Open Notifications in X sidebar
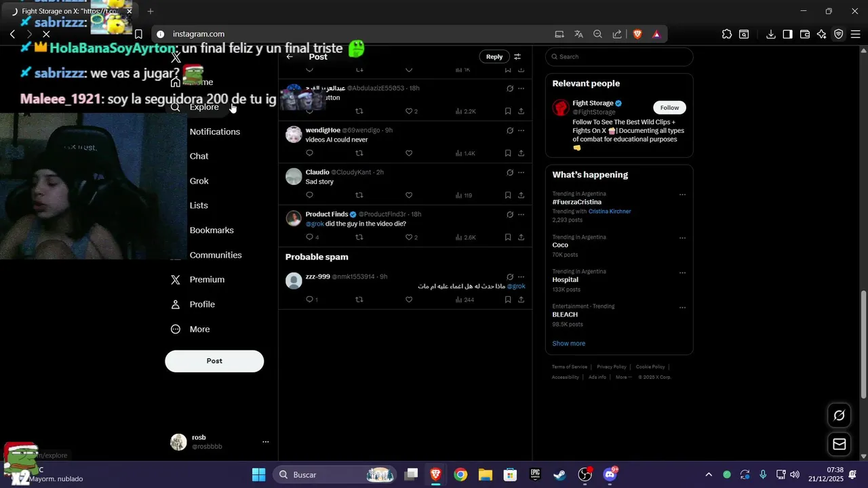Viewport: 868px width, 488px height. pos(215,131)
